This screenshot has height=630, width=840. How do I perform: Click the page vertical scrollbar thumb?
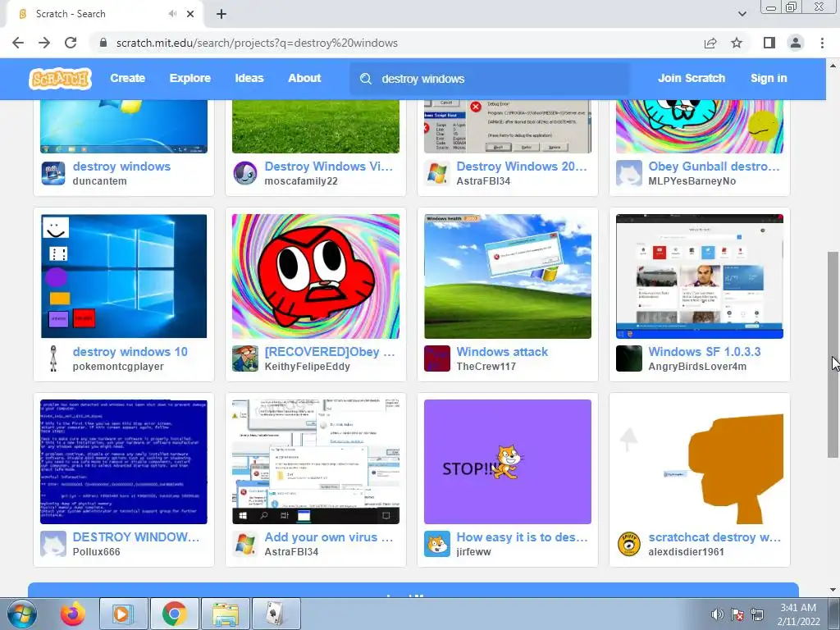pos(833,354)
